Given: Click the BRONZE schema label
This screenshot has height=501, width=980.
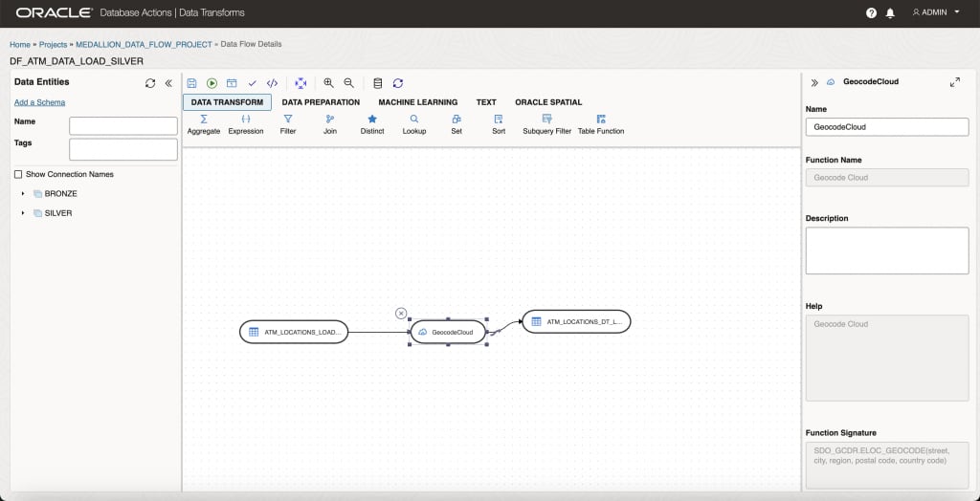Looking at the screenshot, I should pyautogui.click(x=60, y=194).
